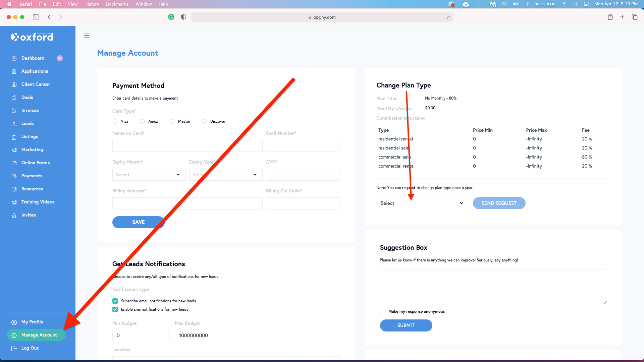This screenshot has width=644, height=362.
Task: Open the History menu
Action: [92, 4]
